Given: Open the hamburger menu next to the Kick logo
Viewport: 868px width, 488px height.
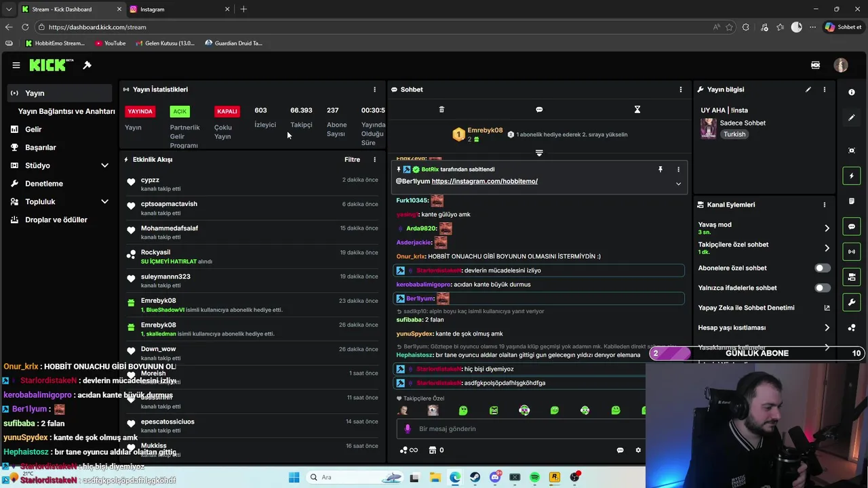Looking at the screenshot, I should click(x=16, y=65).
